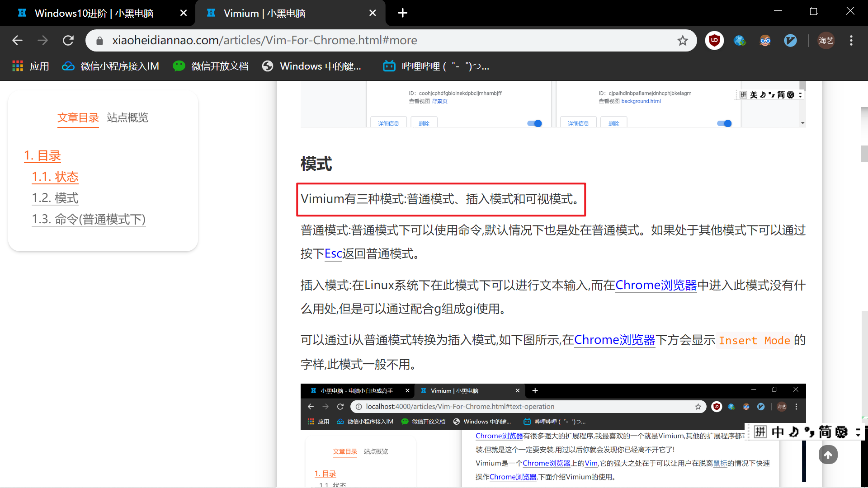The image size is (868, 488).
Task: Open the IME emoji panel icon
Action: 841,432
